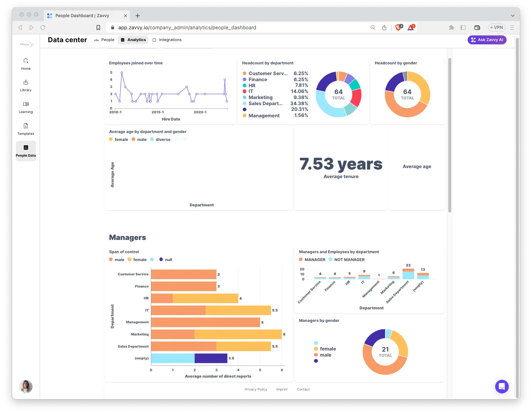Click the Marketing bar in Span of control

(x=216, y=334)
